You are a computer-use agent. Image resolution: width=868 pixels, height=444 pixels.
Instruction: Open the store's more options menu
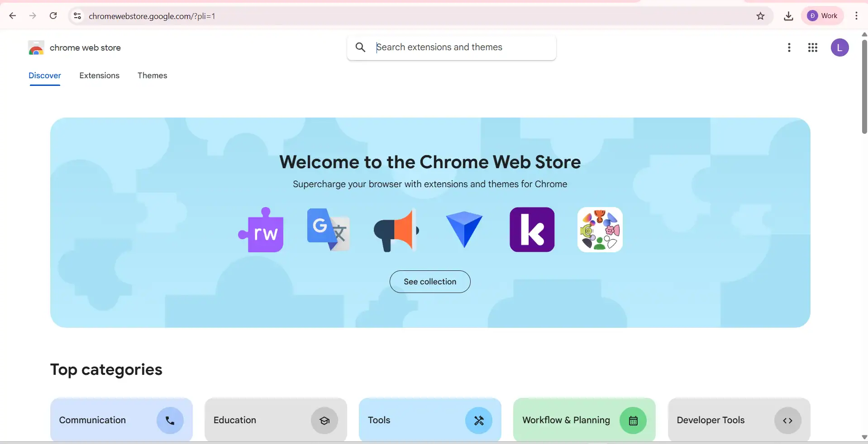[789, 47]
